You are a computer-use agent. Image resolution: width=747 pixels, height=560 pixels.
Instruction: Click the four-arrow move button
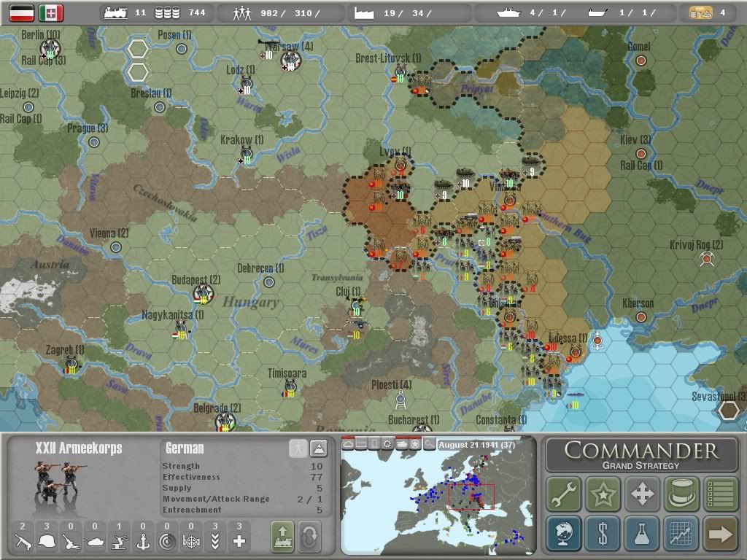[x=642, y=494]
